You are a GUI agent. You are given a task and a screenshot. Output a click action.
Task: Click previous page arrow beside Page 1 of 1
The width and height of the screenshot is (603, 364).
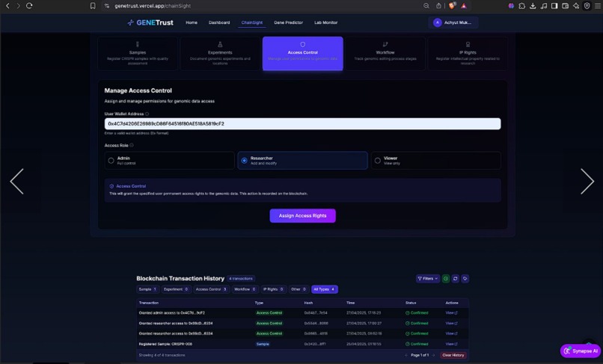406,355
